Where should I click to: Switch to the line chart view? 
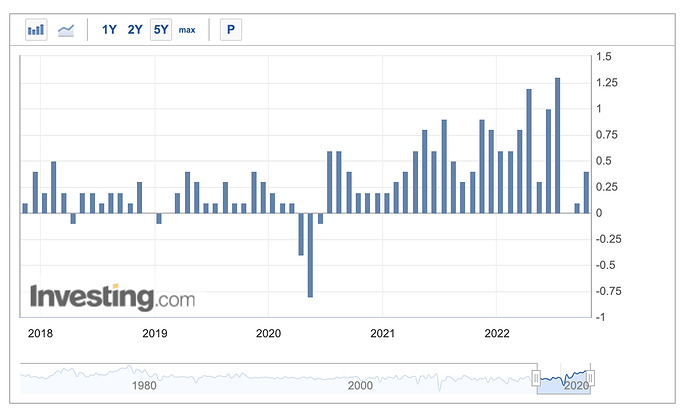[x=66, y=30]
